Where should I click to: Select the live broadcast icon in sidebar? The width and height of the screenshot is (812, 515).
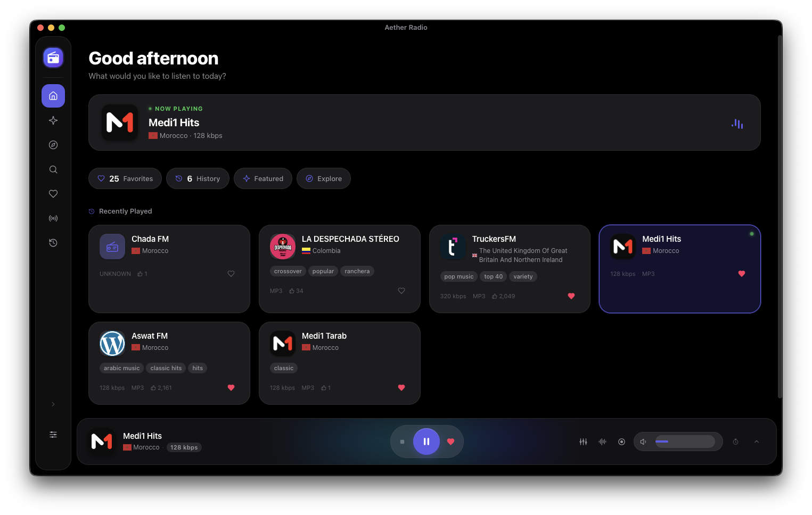[x=53, y=218]
